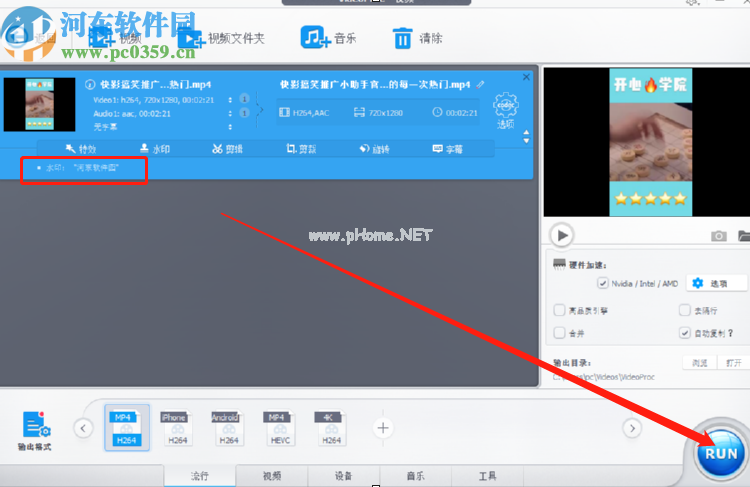This screenshot has width=750, height=487.
Task: Expand the Video1 track selector
Action: point(231,100)
